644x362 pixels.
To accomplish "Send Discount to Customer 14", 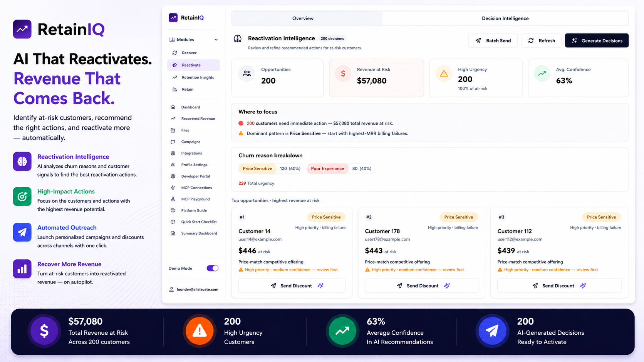I will pos(292,285).
